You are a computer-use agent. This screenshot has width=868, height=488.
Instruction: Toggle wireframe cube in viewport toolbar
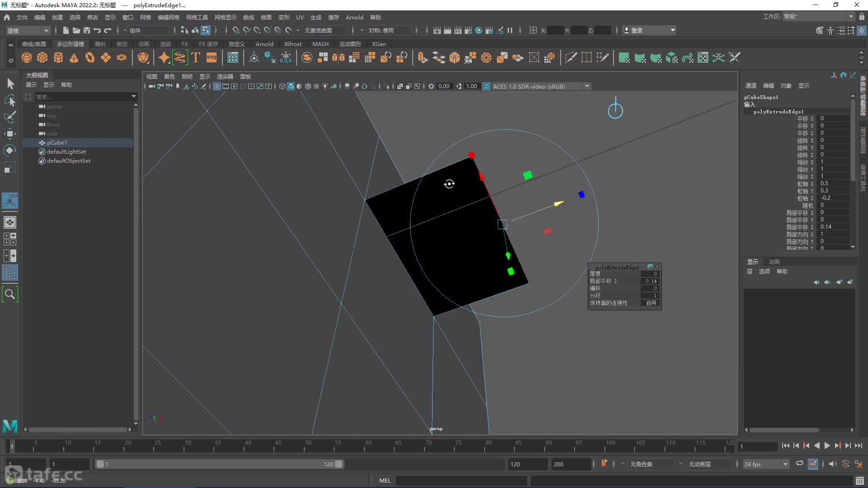(x=282, y=86)
